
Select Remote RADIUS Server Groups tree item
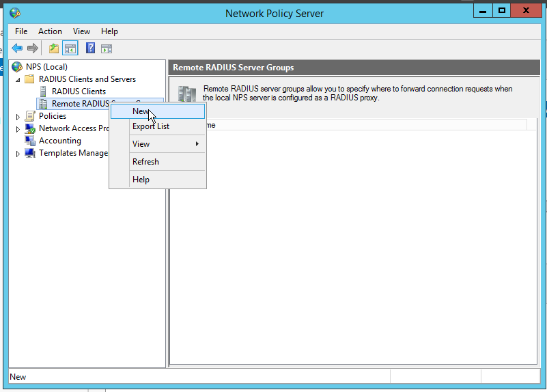[x=80, y=104]
